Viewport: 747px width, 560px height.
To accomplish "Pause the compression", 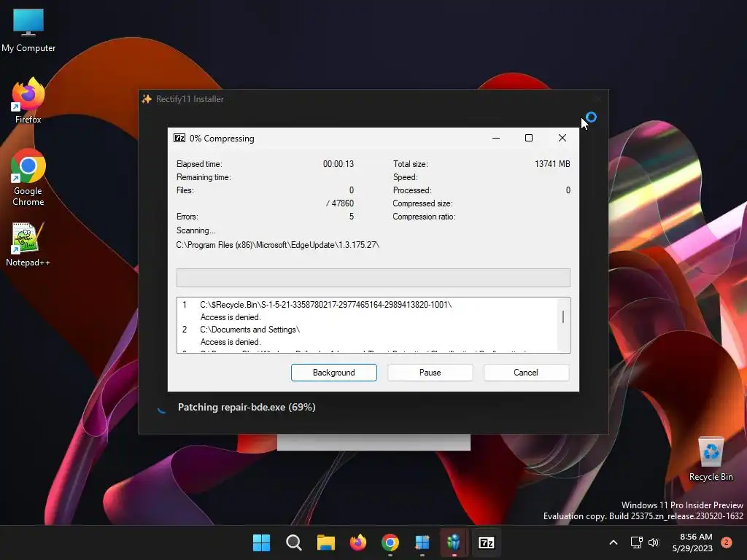I will click(430, 373).
